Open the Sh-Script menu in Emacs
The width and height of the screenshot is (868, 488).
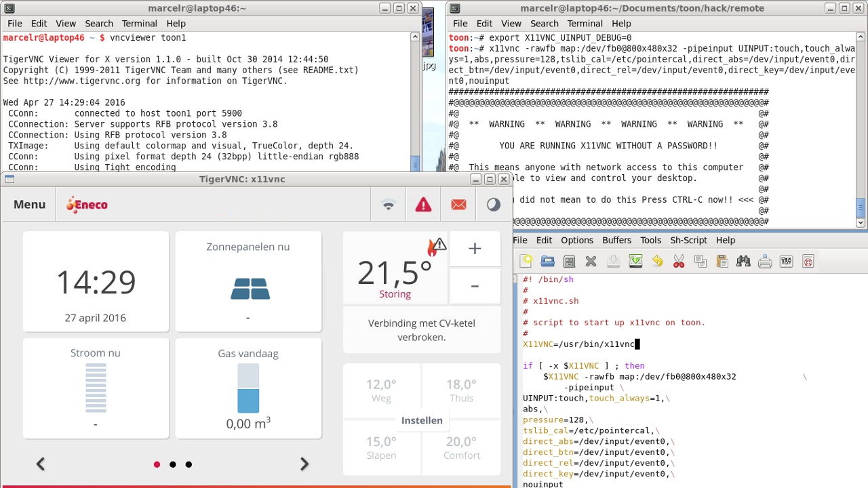689,240
